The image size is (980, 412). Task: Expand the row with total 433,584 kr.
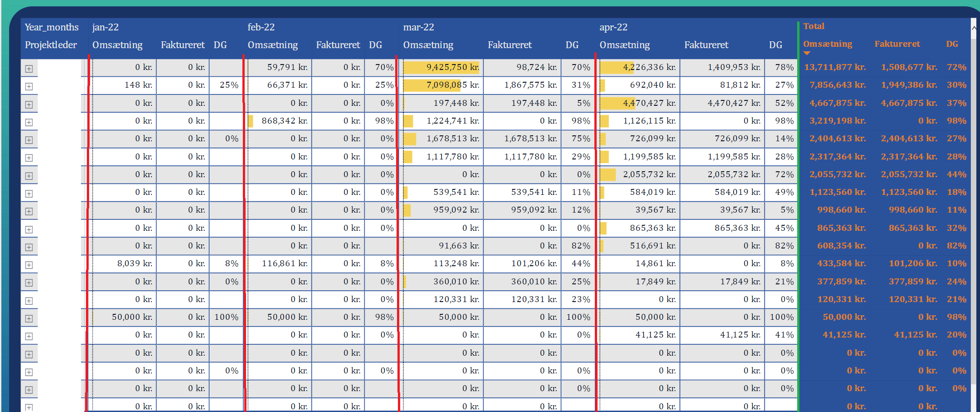(x=29, y=265)
